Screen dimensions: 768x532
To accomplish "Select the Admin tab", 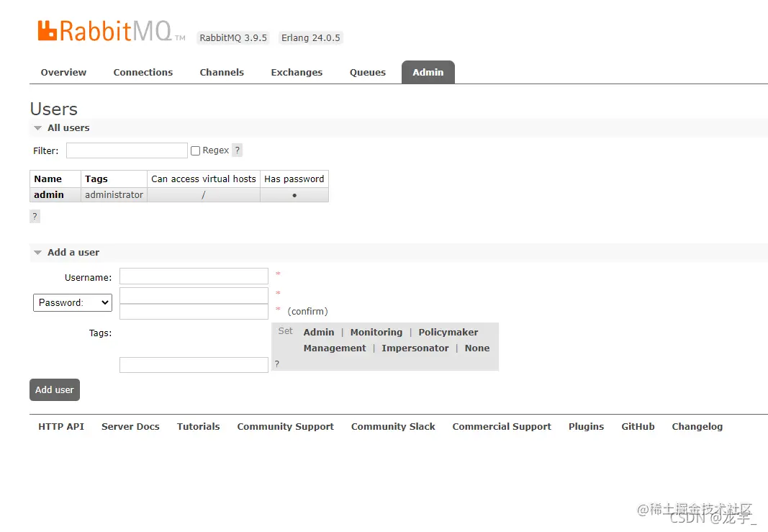I will [x=428, y=73].
